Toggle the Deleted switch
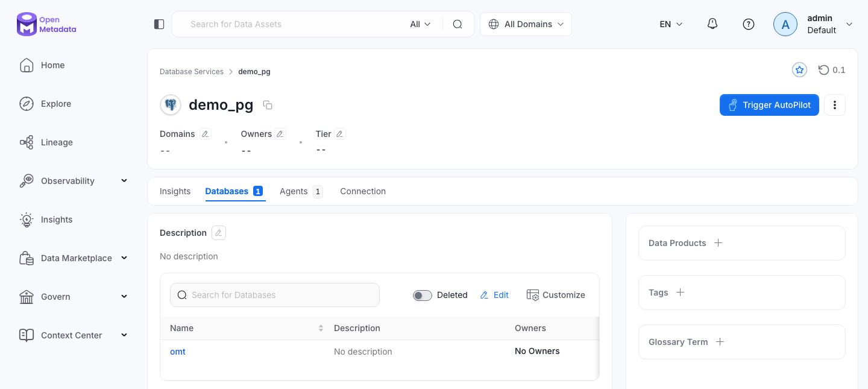Viewport: 868px width, 389px height. (423, 295)
